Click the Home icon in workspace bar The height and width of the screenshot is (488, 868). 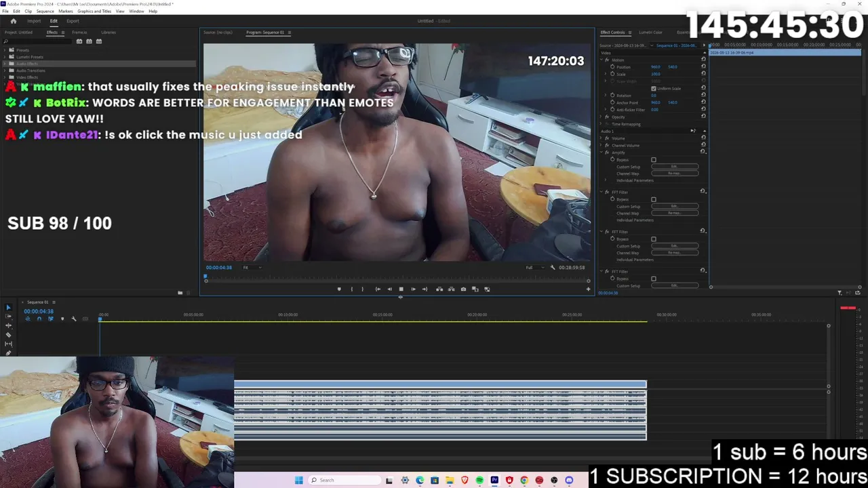(13, 21)
